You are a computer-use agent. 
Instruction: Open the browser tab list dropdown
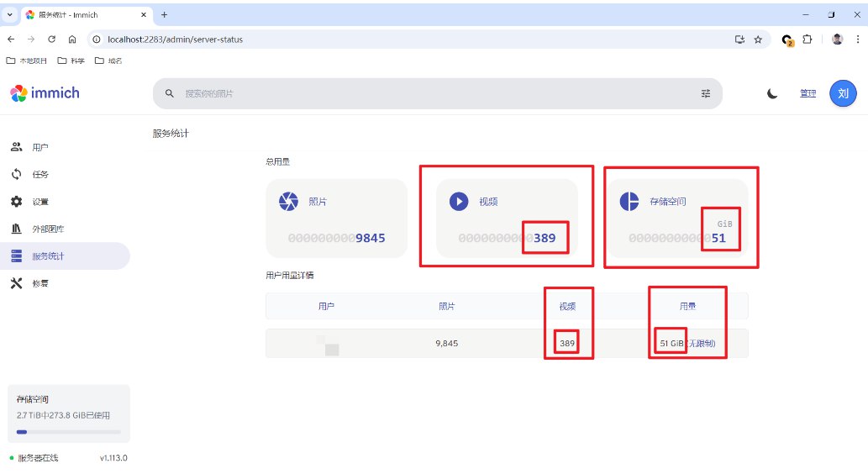[x=11, y=14]
